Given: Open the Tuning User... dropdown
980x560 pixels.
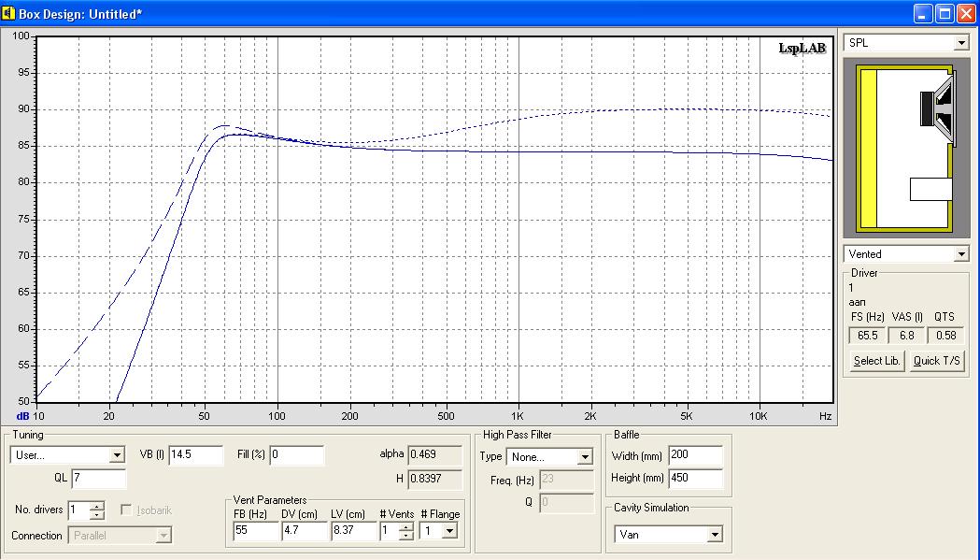Looking at the screenshot, I should 117,455.
